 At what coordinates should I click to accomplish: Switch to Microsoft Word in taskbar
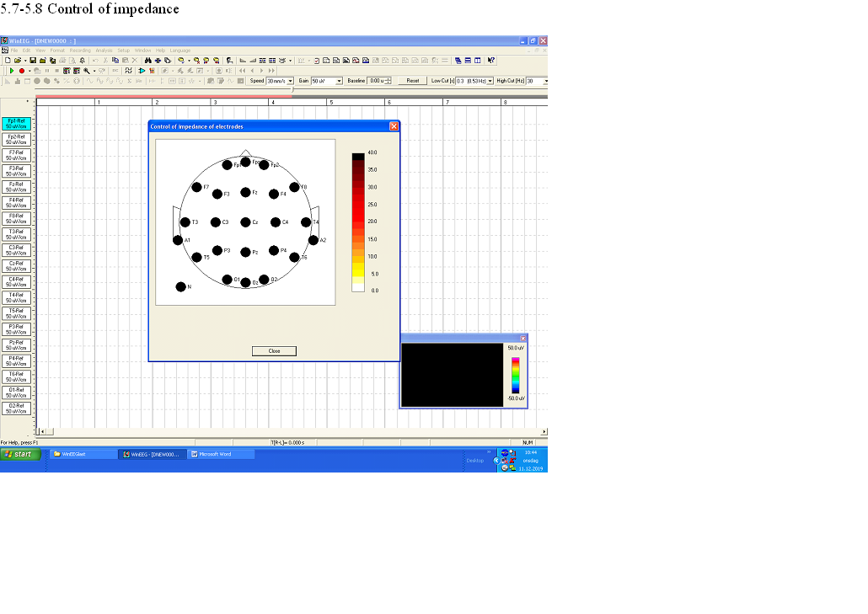click(222, 454)
